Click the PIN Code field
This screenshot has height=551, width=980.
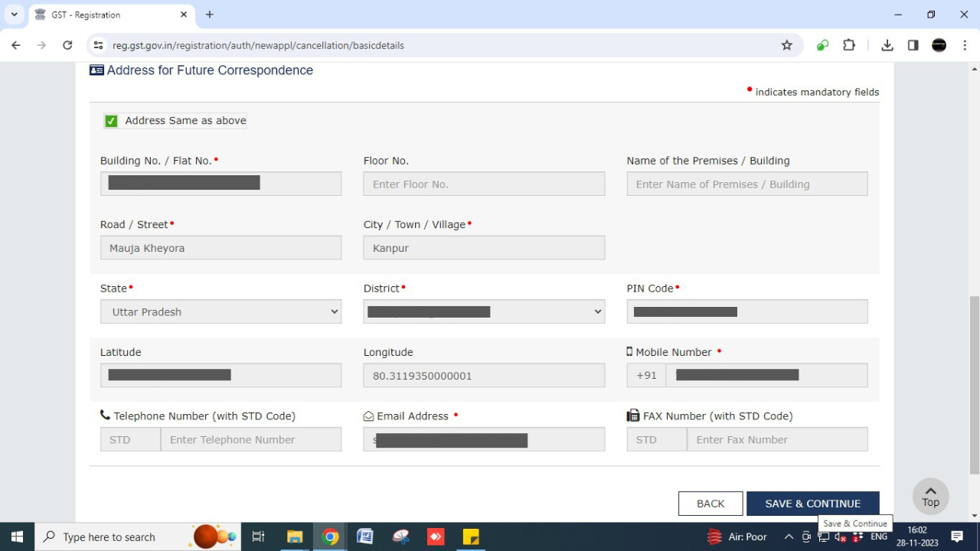coord(747,311)
